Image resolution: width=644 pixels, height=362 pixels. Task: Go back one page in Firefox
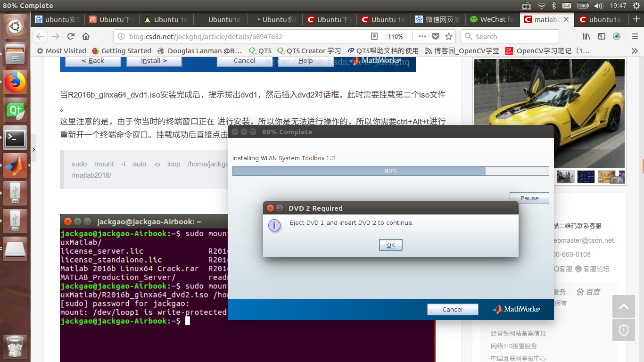pos(41,36)
